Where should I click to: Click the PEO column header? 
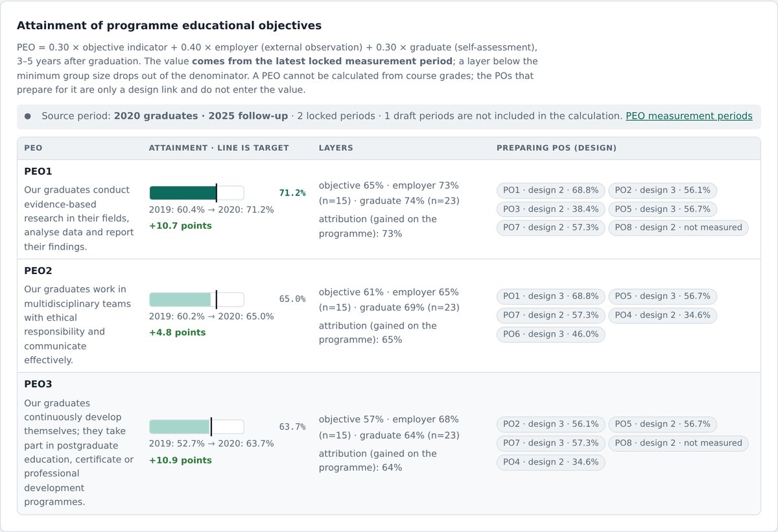(33, 148)
